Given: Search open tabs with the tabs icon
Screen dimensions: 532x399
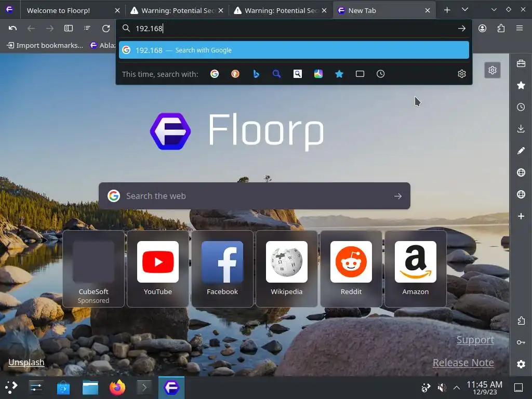Looking at the screenshot, I should point(360,74).
